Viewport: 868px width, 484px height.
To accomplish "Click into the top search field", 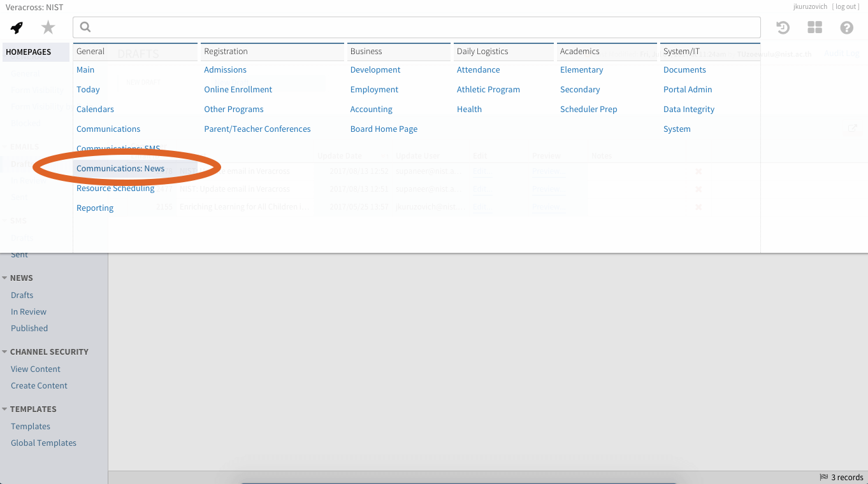I will coord(421,27).
